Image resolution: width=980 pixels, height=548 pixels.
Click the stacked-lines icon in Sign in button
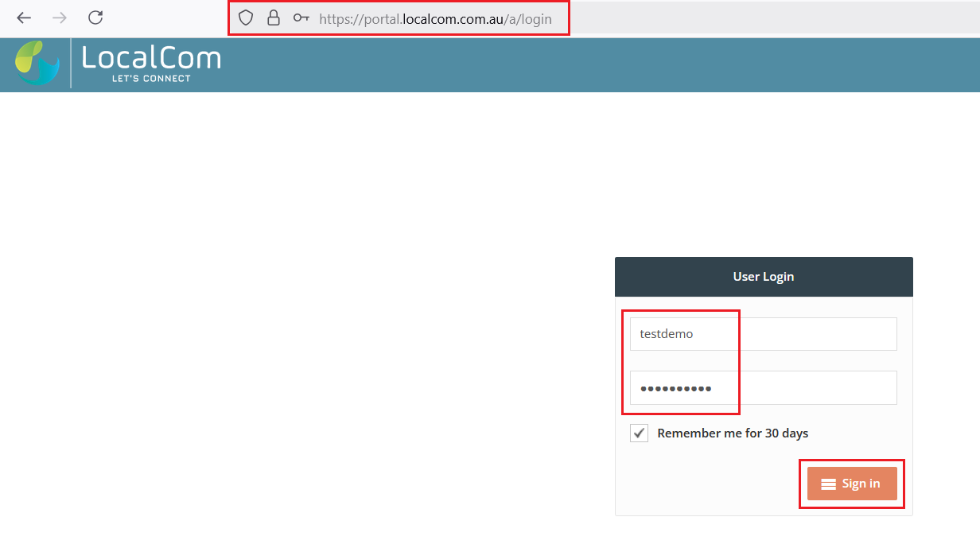(828, 484)
